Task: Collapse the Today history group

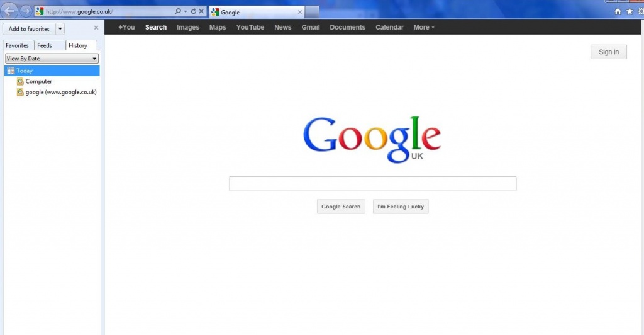Action: pos(25,71)
